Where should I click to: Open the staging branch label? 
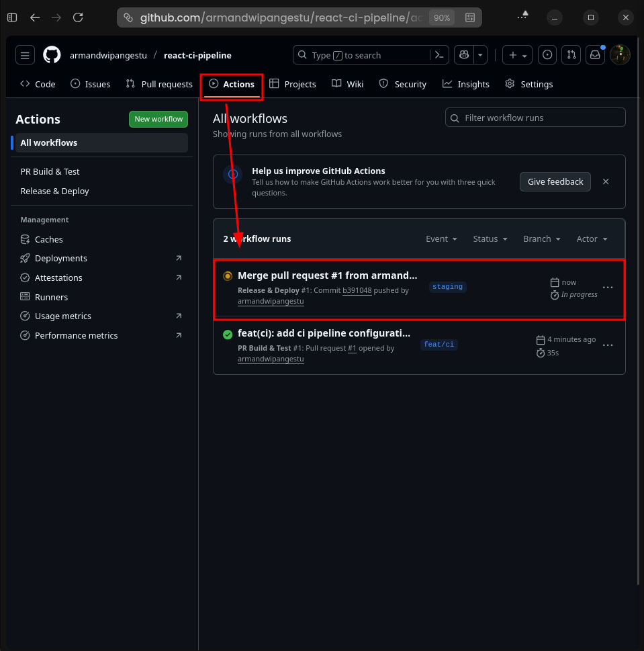(x=448, y=287)
